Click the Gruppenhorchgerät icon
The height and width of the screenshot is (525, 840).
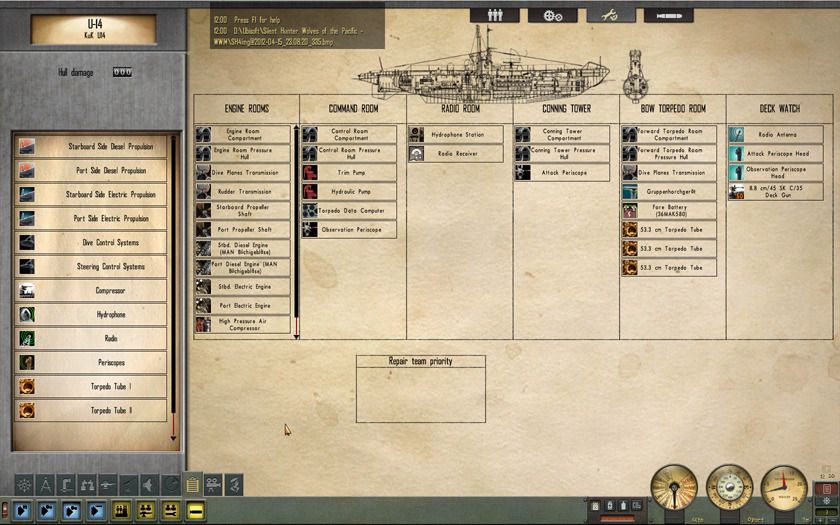tap(629, 191)
